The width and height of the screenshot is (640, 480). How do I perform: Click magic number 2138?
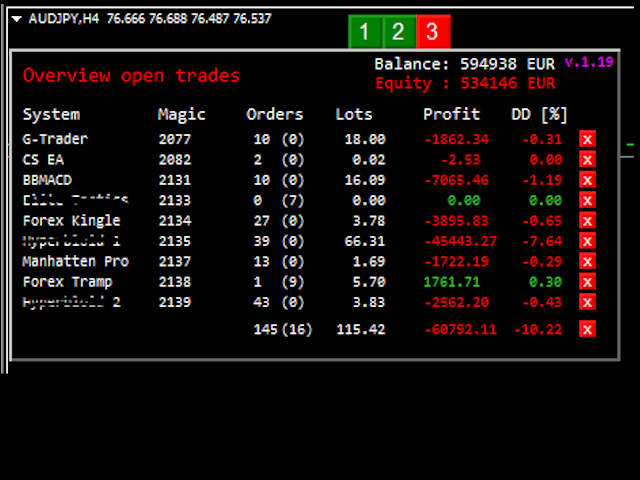(175, 282)
